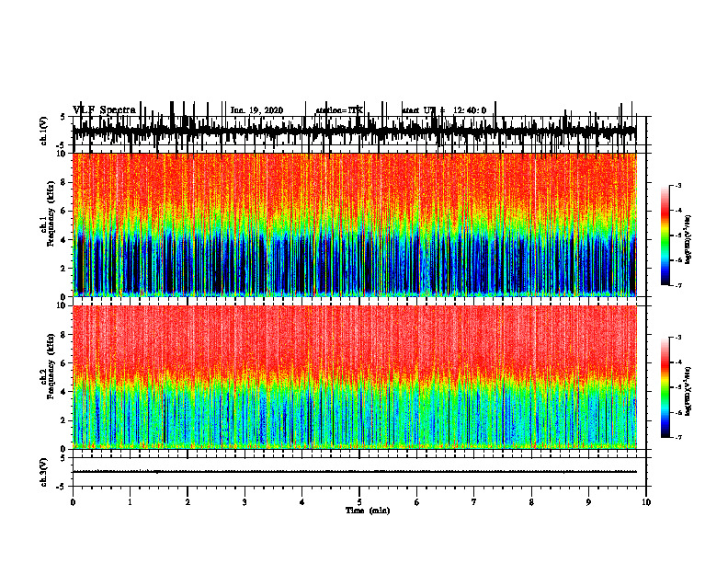Click time axis tick label '5'
Screen dimensions: 728x563
[359, 502]
